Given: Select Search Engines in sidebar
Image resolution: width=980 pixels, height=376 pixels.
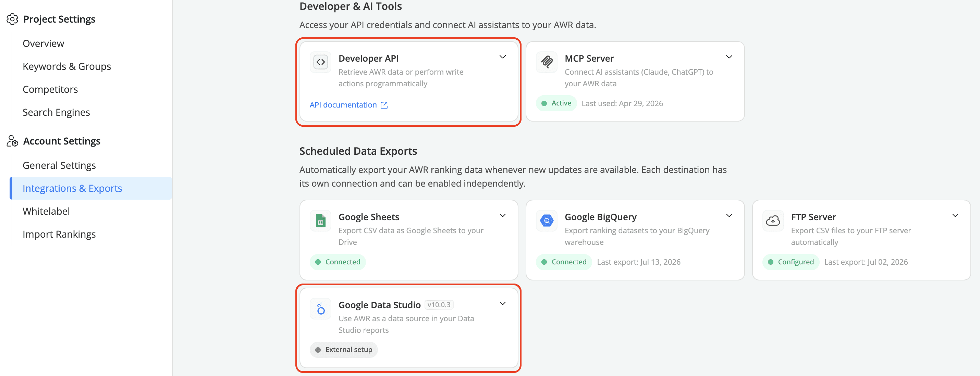Looking at the screenshot, I should (56, 112).
